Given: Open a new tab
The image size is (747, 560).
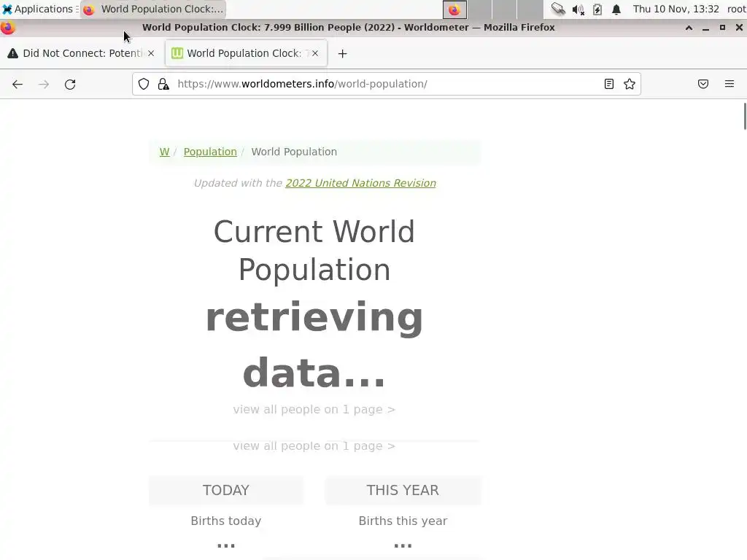Looking at the screenshot, I should point(343,54).
